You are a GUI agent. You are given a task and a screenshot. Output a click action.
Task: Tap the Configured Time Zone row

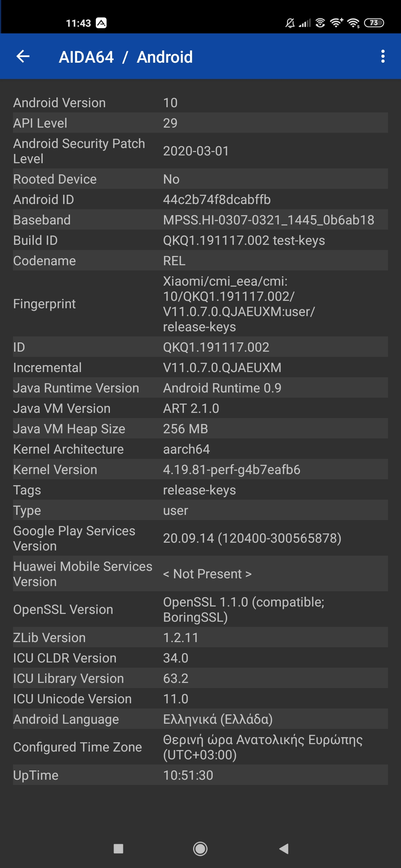(200, 747)
